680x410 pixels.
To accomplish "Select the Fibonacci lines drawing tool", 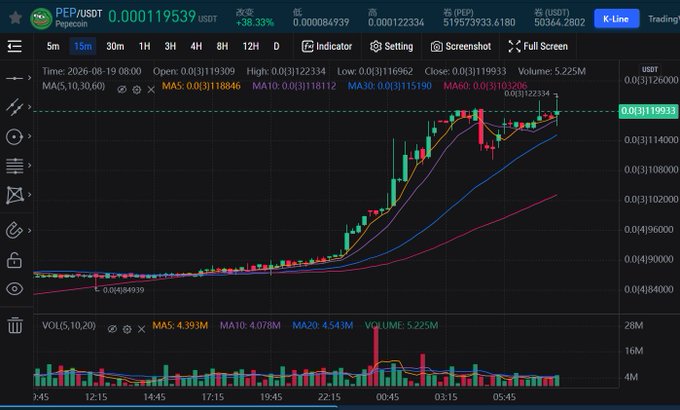I will 14,166.
